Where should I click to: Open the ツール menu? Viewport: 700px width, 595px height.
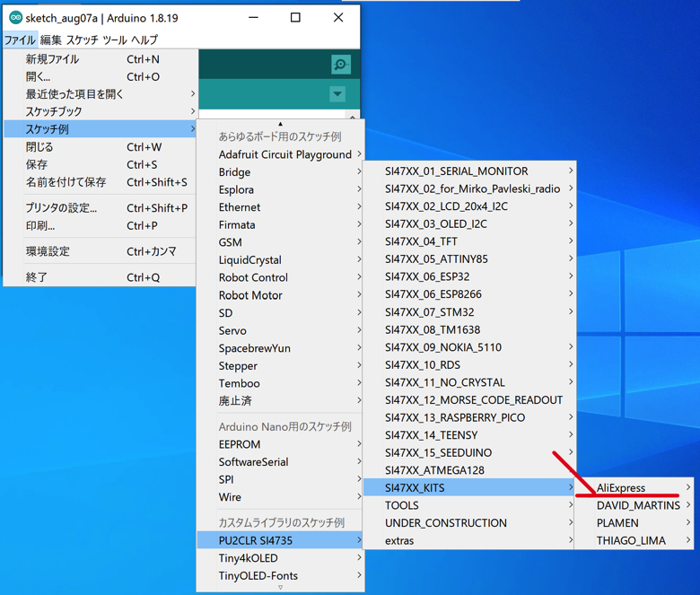pos(115,40)
